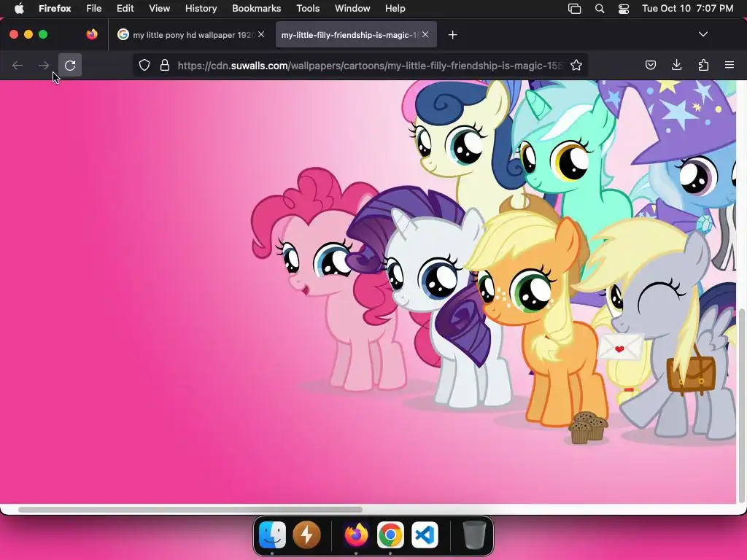This screenshot has width=747, height=560.
Task: Reload the current page
Action: (70, 65)
